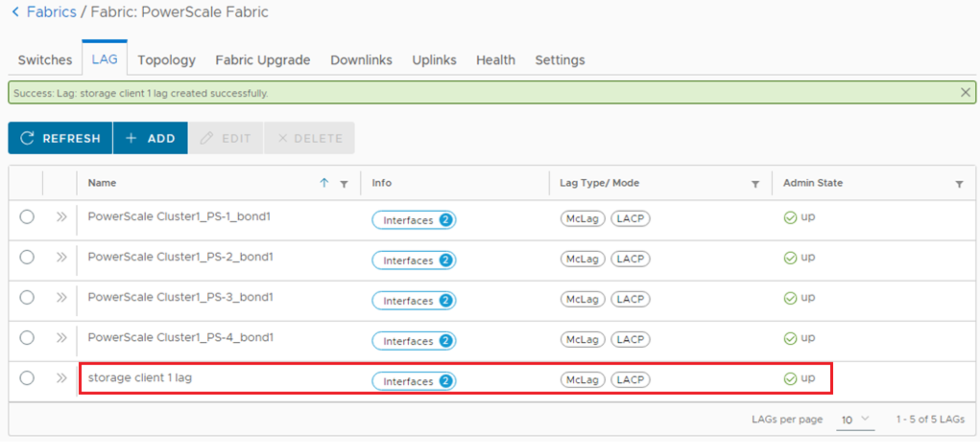Expand PS-3_bond1 row details

pos(61,297)
